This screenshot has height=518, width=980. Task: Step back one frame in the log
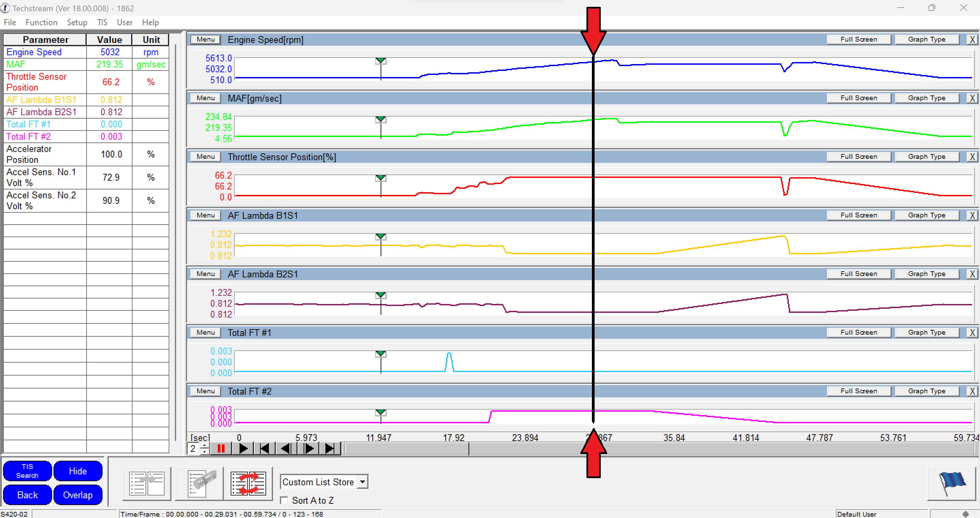click(x=286, y=449)
